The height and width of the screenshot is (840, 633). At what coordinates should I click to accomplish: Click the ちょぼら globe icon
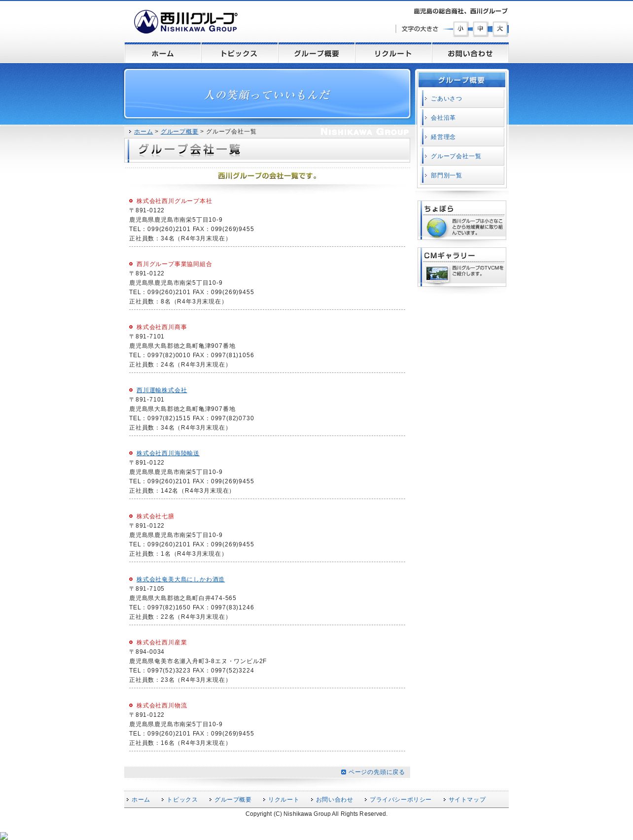(x=436, y=228)
